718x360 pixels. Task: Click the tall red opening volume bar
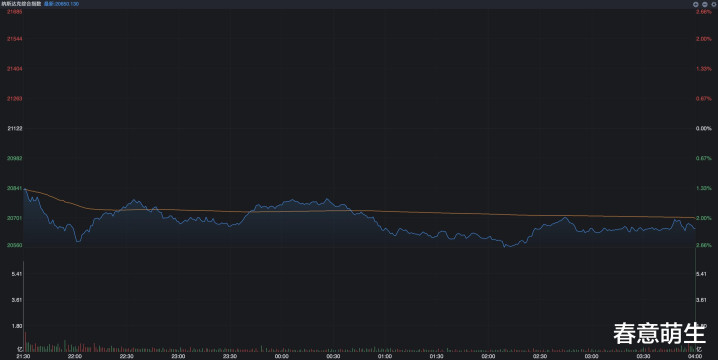coord(25,342)
